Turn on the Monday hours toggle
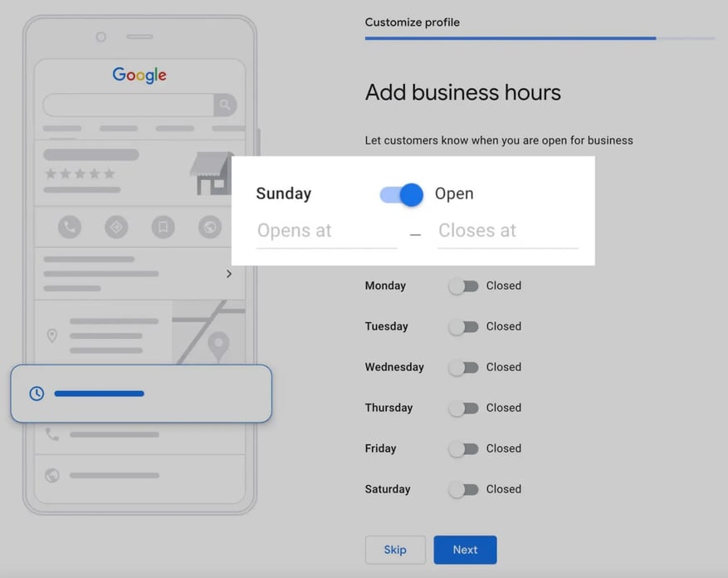This screenshot has height=578, width=728. (x=463, y=287)
